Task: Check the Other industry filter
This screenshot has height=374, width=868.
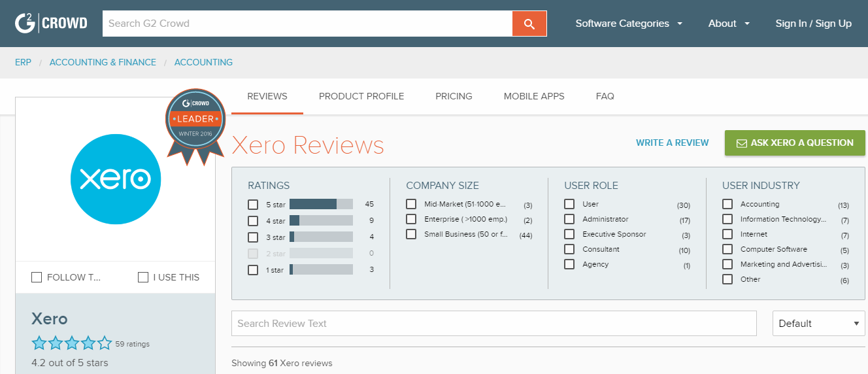Action: 727,279
